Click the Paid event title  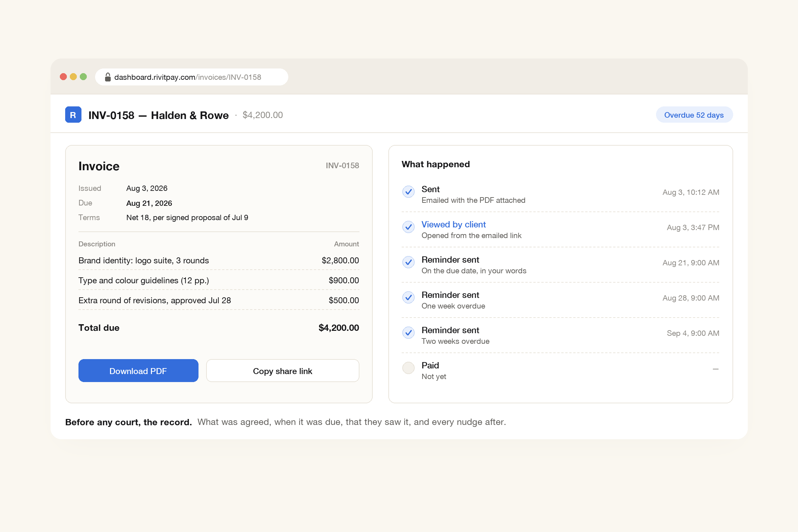(430, 365)
